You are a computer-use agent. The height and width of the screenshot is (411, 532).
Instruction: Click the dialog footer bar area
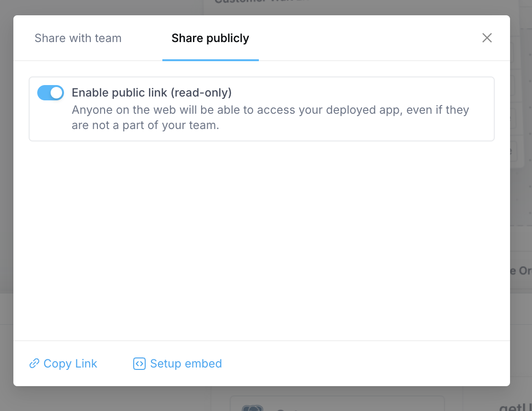click(334, 363)
